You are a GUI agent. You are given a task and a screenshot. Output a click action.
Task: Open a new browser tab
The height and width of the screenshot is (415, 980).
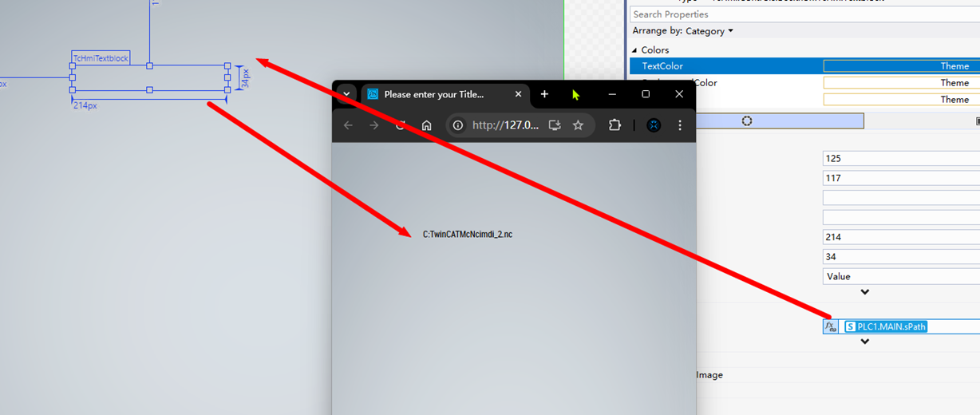pyautogui.click(x=544, y=94)
